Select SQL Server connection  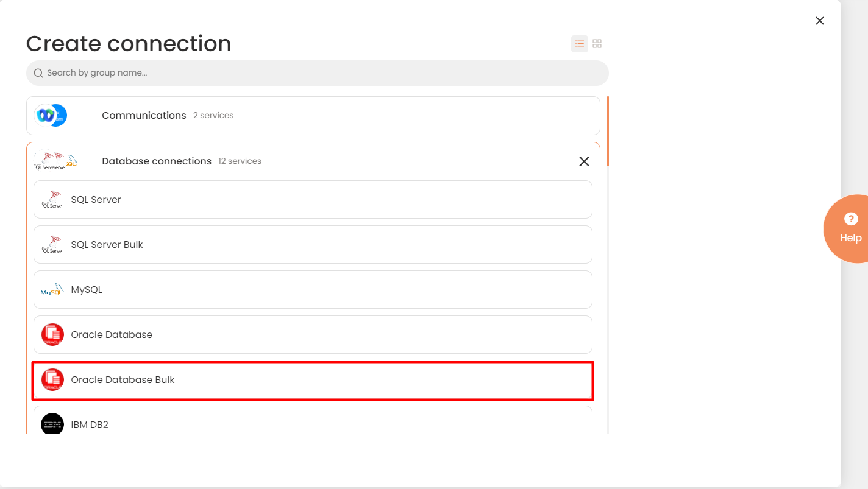tap(313, 199)
